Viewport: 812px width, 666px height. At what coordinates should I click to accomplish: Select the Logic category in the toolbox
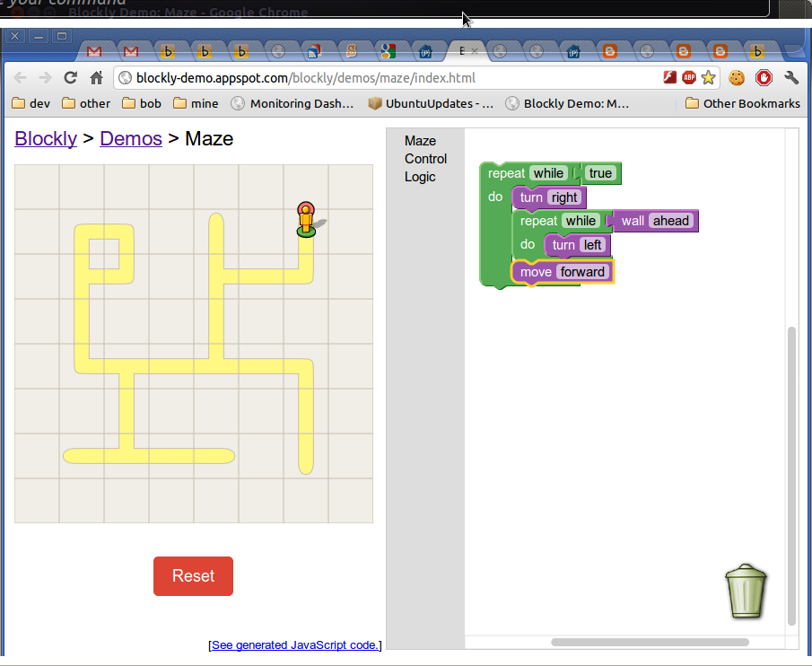pos(419,177)
